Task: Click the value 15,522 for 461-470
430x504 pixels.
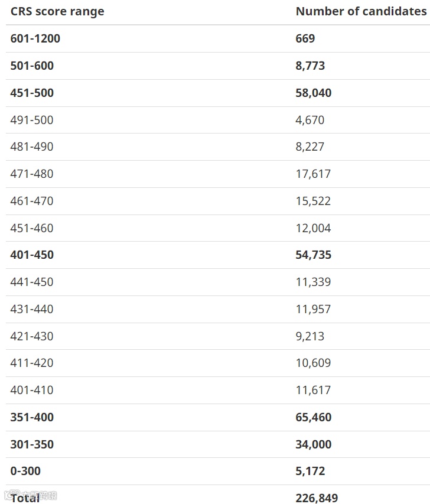Action: (x=313, y=201)
